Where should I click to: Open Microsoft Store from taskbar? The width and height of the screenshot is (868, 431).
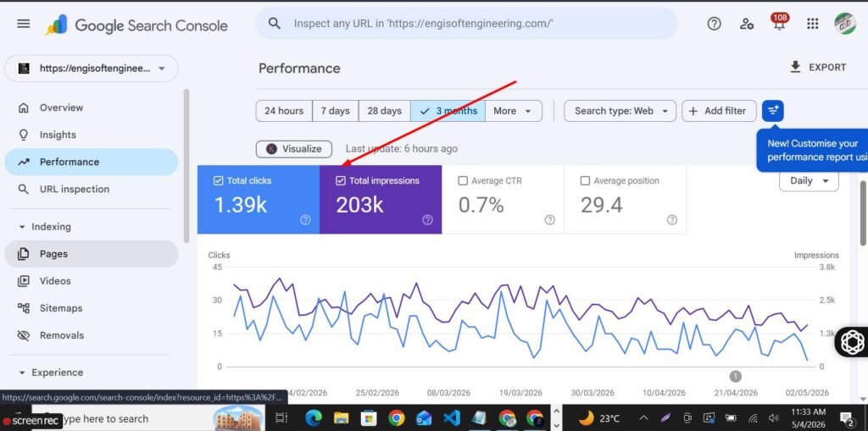point(369,417)
